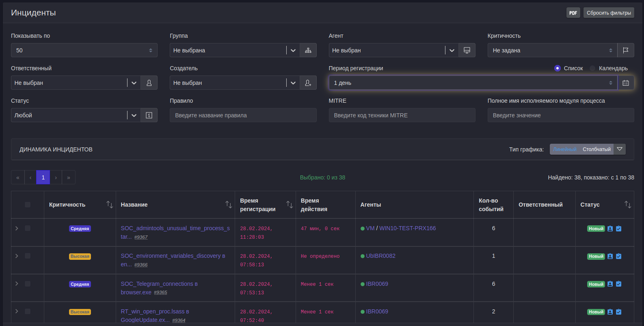Screen dimensions: 644x326
Task: Sort table by Критичность column
Action: pos(110,205)
